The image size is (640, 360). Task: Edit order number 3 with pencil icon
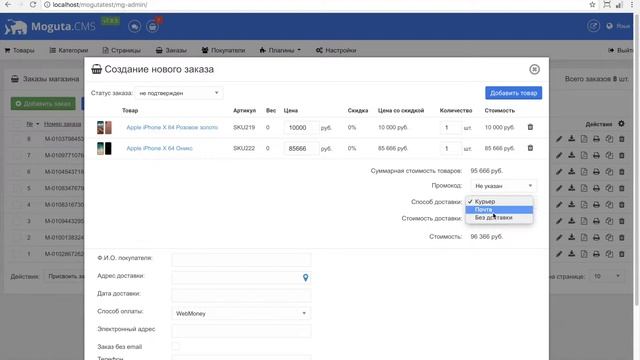coord(559,221)
